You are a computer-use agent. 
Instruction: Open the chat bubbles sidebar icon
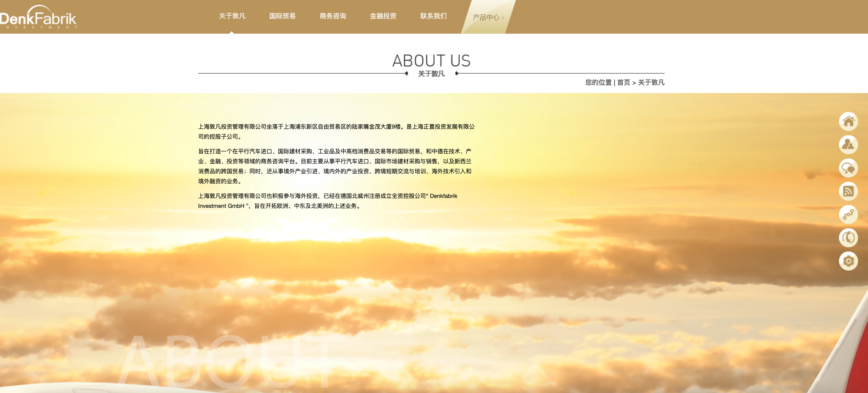(848, 168)
